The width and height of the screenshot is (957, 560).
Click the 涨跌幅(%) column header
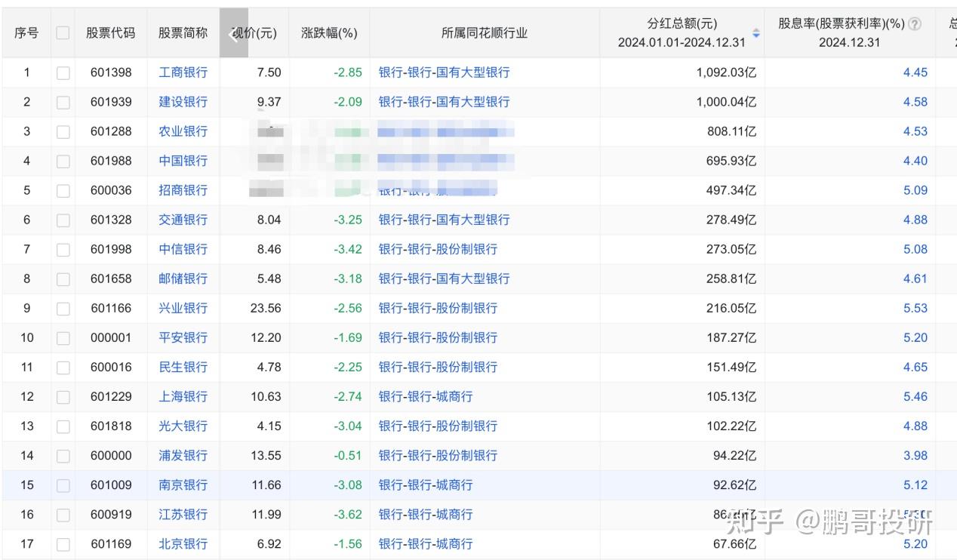(x=329, y=32)
